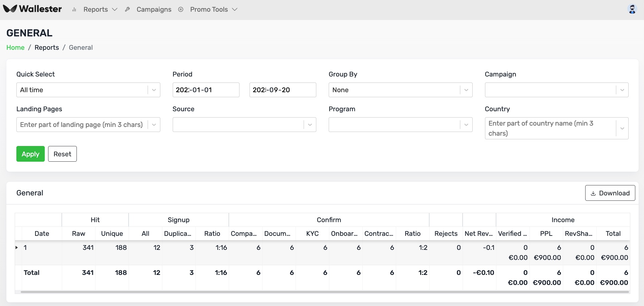Click the Promo Tools circle icon
This screenshot has height=306, width=644.
pyautogui.click(x=181, y=9)
